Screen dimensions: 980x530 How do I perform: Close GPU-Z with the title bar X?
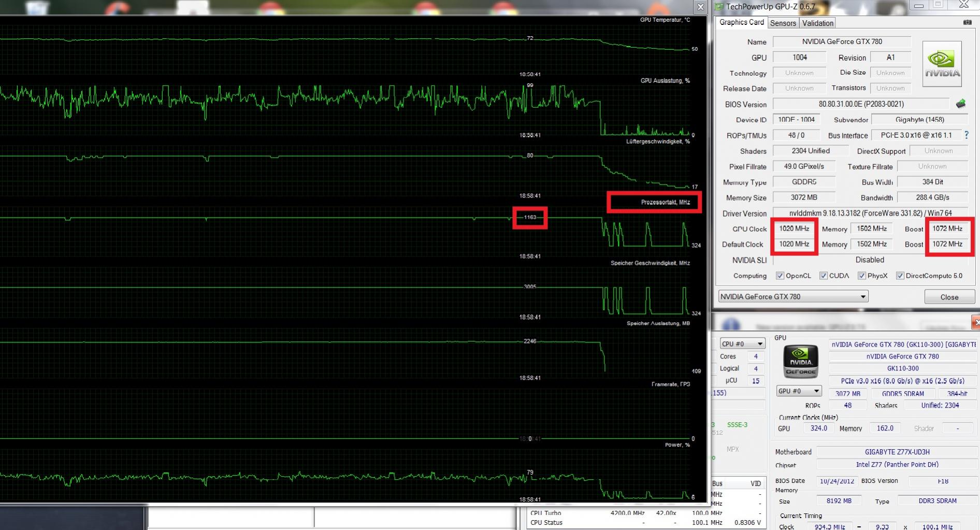click(x=963, y=5)
